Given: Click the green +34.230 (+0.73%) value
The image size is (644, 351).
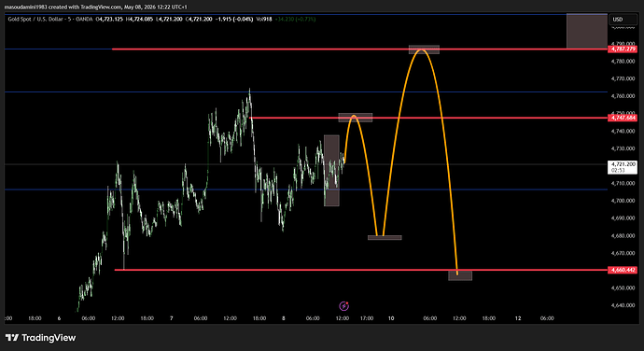Looking at the screenshot, I should click(295, 20).
